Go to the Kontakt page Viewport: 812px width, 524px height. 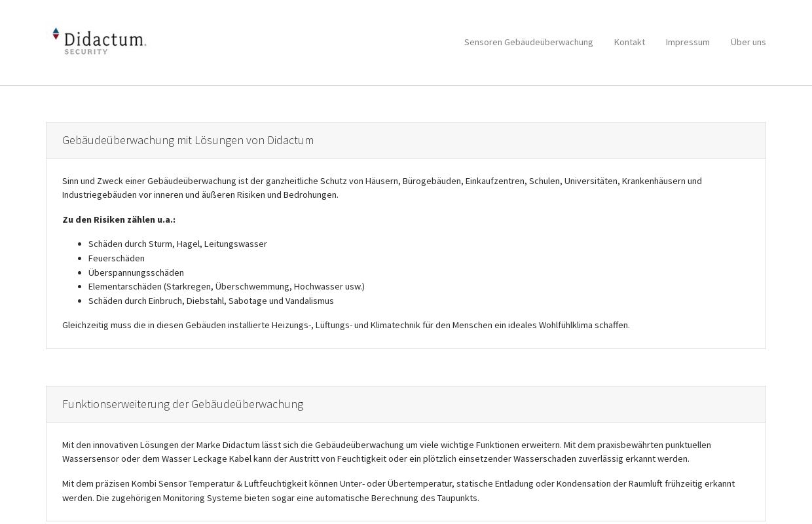(x=629, y=42)
